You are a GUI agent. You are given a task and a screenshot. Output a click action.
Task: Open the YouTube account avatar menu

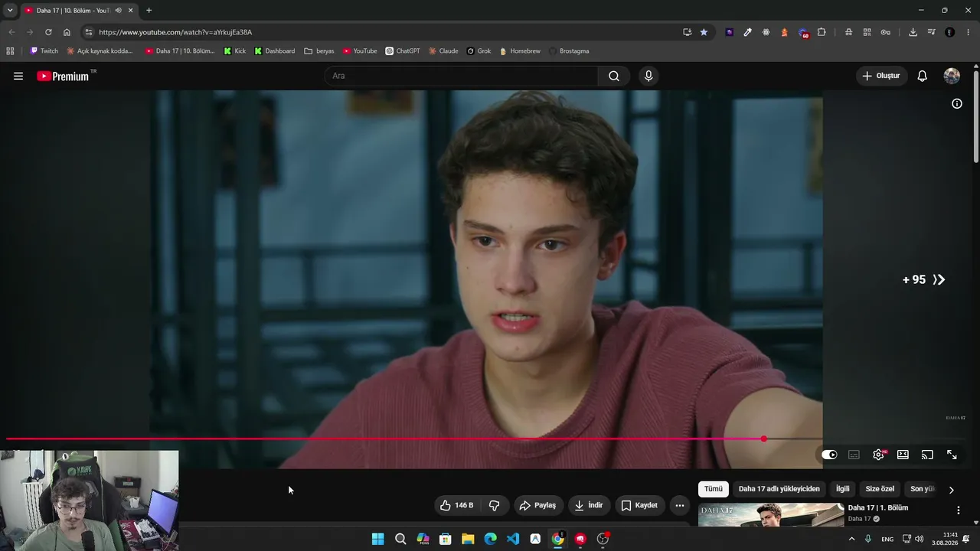[952, 76]
